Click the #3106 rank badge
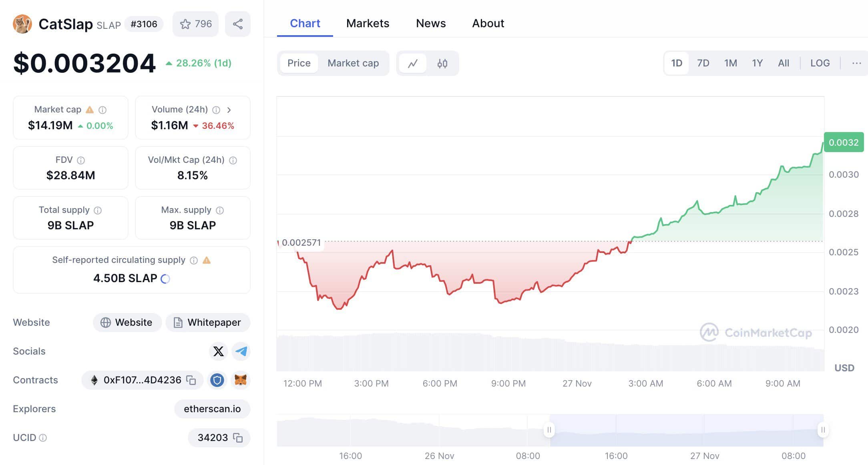This screenshot has height=465, width=868. (x=144, y=24)
